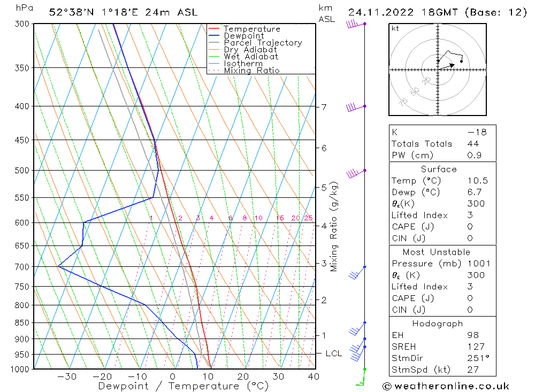Click the 'Temperature' legend label
The image size is (535, 392).
(252, 29)
